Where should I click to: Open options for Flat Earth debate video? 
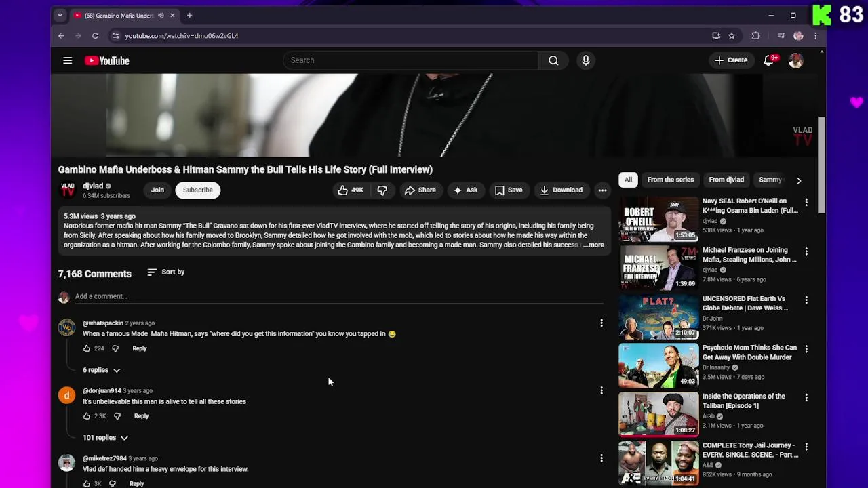tap(806, 300)
